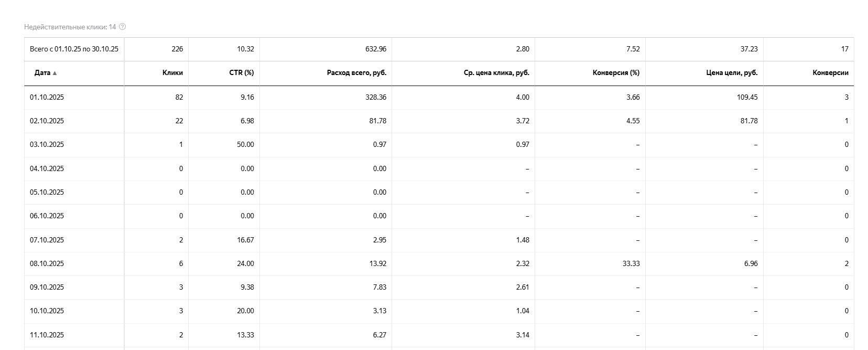Click the Дата column header label
Screen dimensions: 868x350
tap(42, 73)
